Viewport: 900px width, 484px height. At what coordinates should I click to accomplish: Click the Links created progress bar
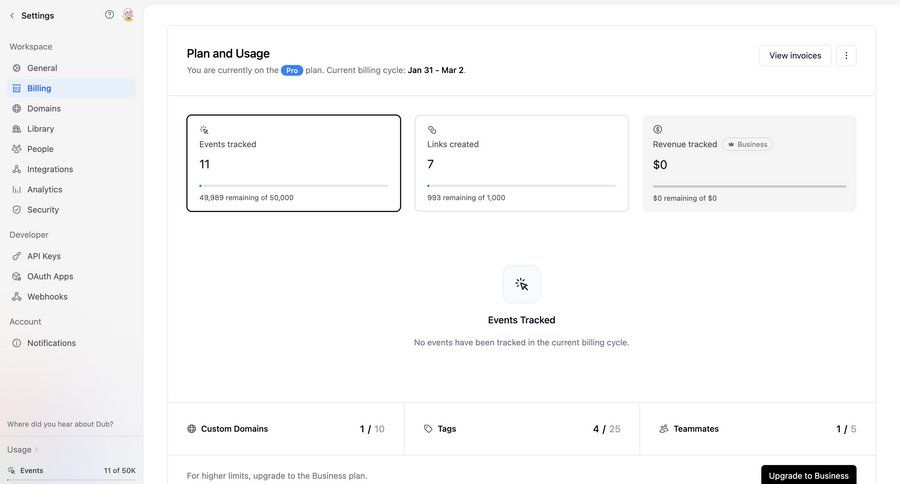click(x=521, y=186)
